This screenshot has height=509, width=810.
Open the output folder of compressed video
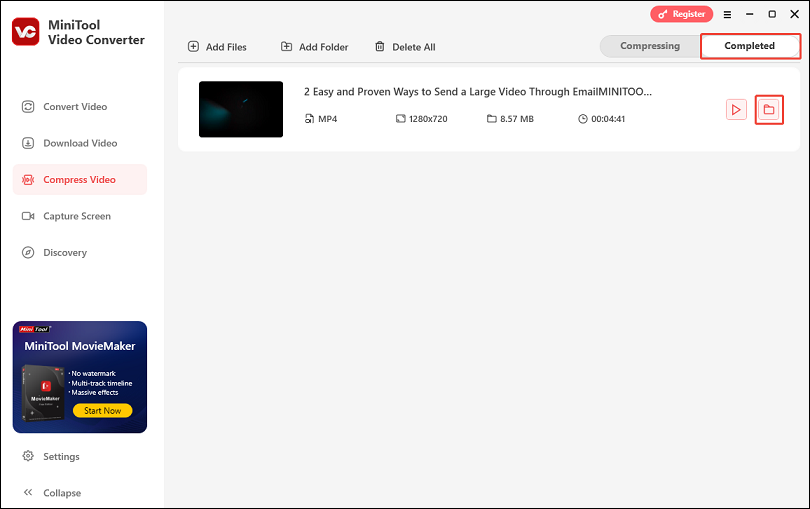[x=769, y=110]
